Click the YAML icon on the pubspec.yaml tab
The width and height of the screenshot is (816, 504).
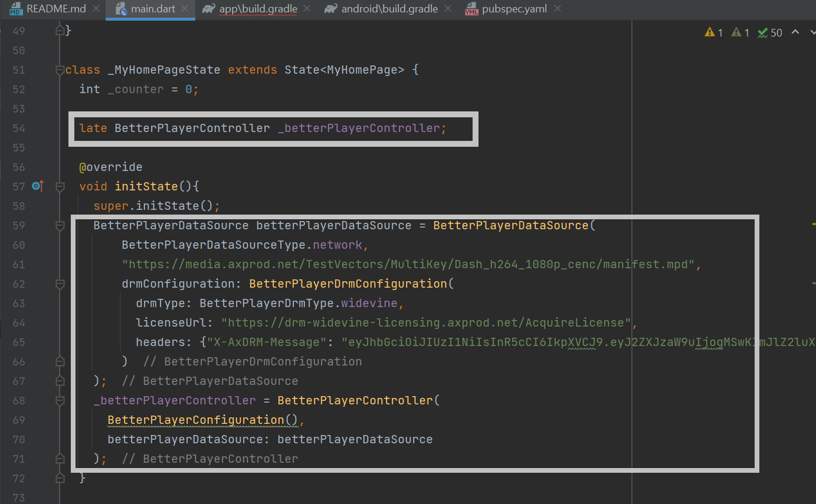[x=472, y=9]
